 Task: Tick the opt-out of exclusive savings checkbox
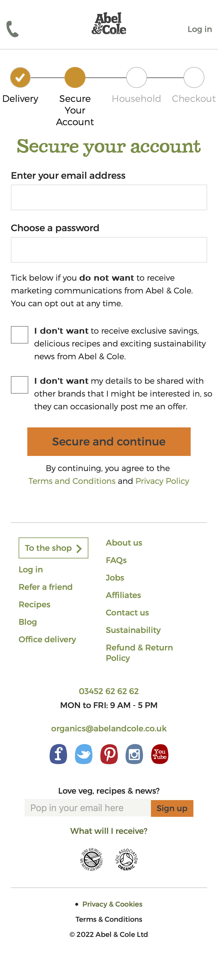pyautogui.click(x=19, y=334)
